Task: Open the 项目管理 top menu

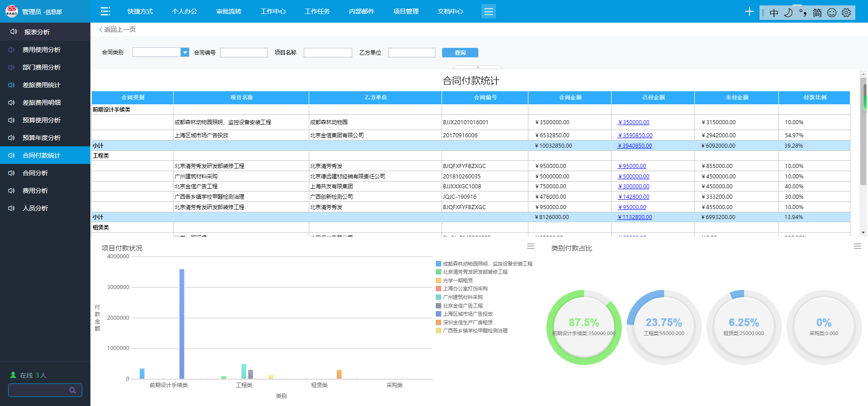Action: coord(406,11)
